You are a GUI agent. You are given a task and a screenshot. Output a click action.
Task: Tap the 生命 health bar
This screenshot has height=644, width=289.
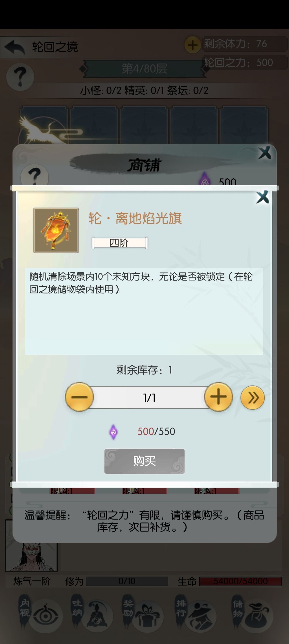241,581
